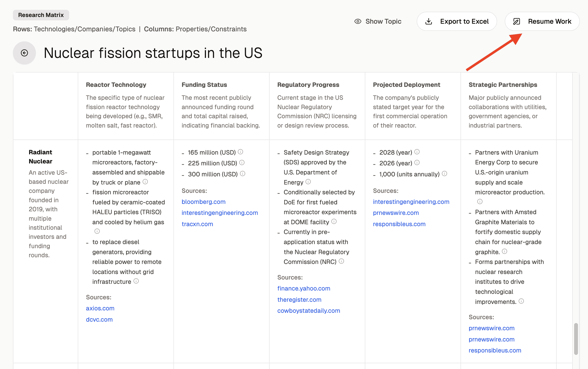The image size is (588, 369).
Task: Click Resume Work button
Action: tap(542, 22)
